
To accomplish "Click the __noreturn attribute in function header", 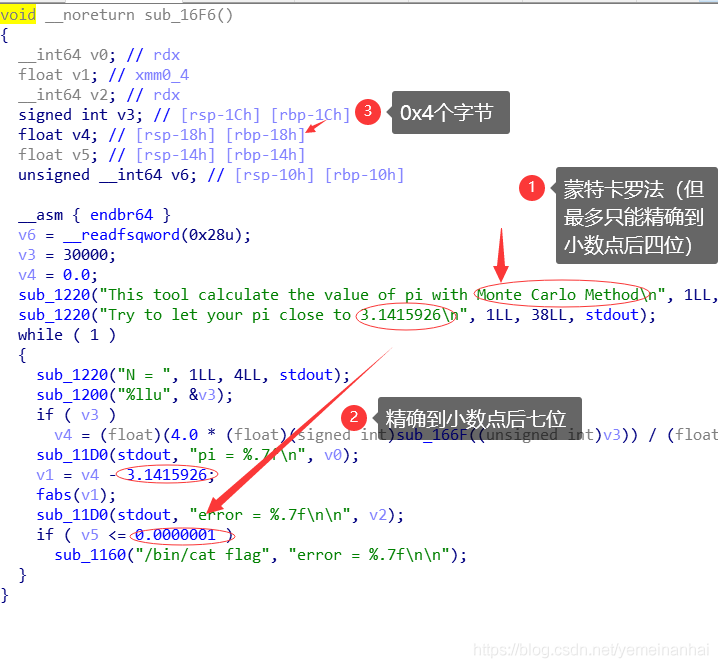I will click(x=90, y=15).
